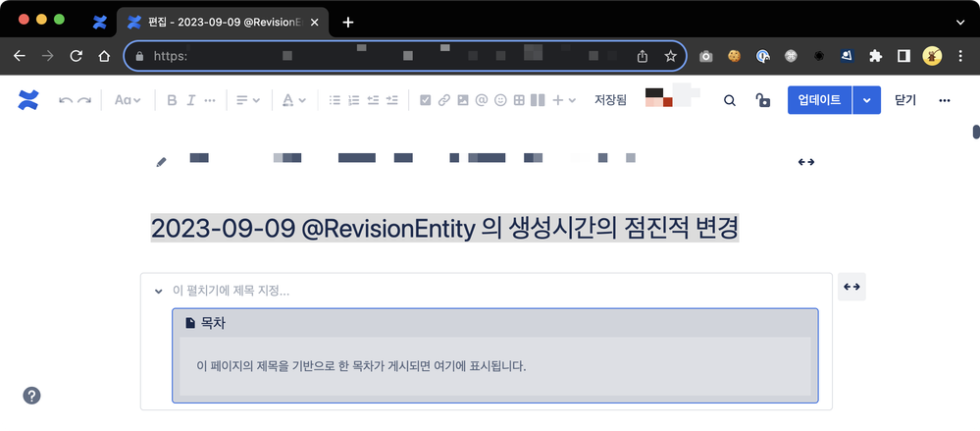Open the command-key extension icon
This screenshot has width=980, height=431.
[792, 56]
